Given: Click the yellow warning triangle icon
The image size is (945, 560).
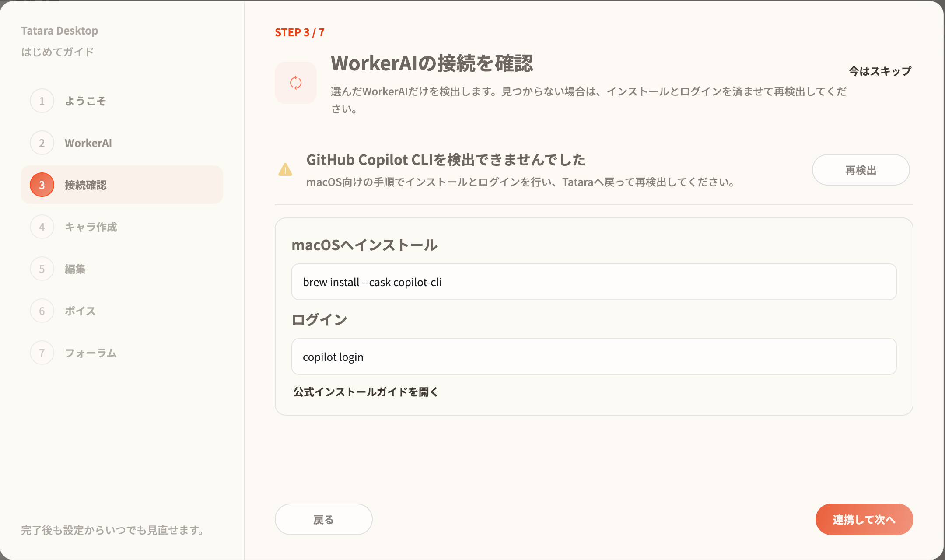Looking at the screenshot, I should [285, 170].
